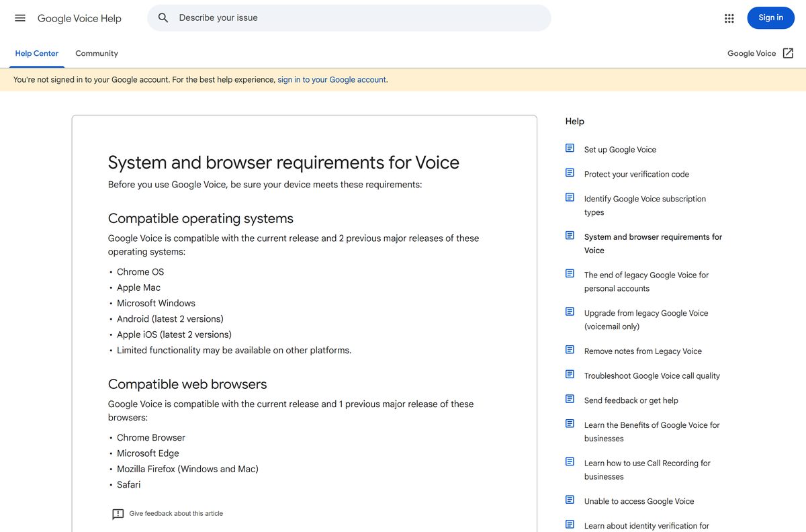Click article icon next to The end of legacy Google Voice
The width and height of the screenshot is (806, 532).
point(570,273)
